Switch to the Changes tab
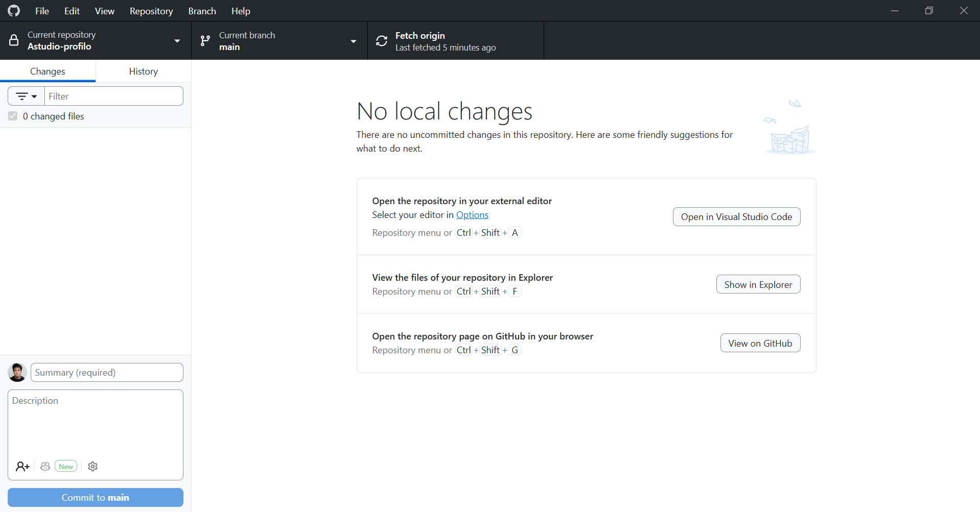The height and width of the screenshot is (512, 980). 48,71
